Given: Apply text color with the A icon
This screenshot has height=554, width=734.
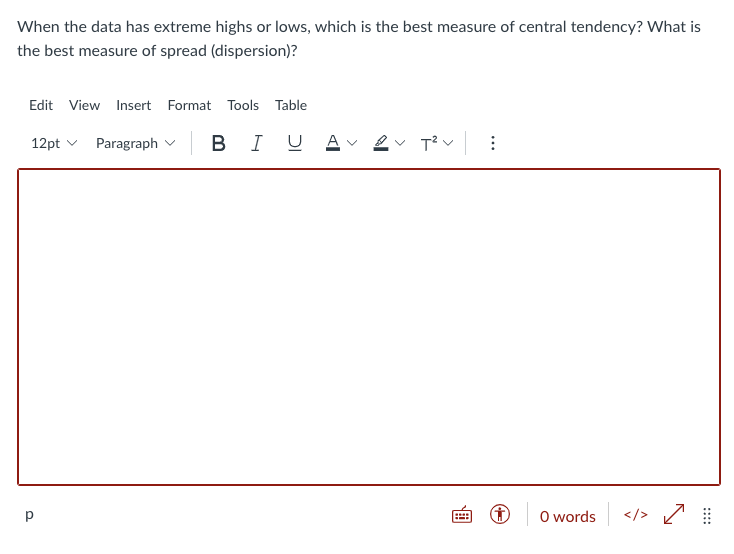Looking at the screenshot, I should [333, 143].
